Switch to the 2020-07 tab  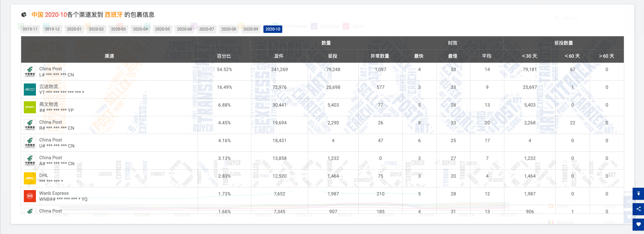[207, 29]
